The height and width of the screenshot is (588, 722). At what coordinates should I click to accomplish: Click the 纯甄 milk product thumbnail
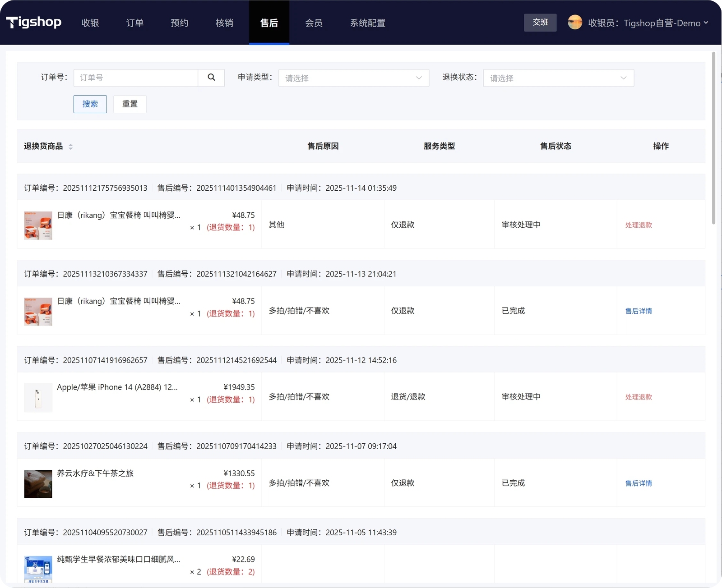click(38, 569)
